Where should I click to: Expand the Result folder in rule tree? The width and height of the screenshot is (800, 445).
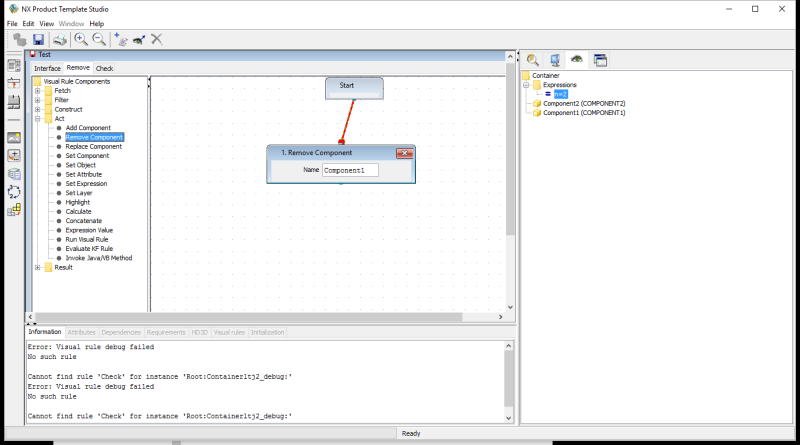tap(37, 267)
